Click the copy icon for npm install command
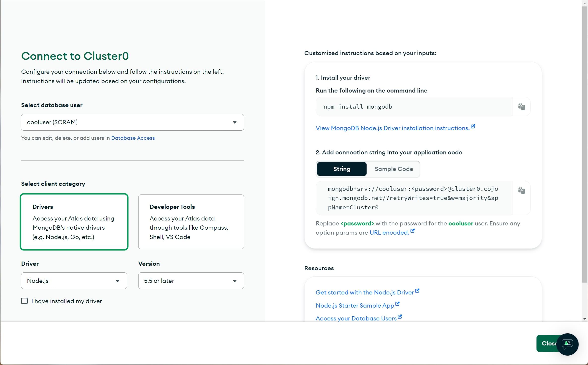588x365 pixels. pos(522,106)
